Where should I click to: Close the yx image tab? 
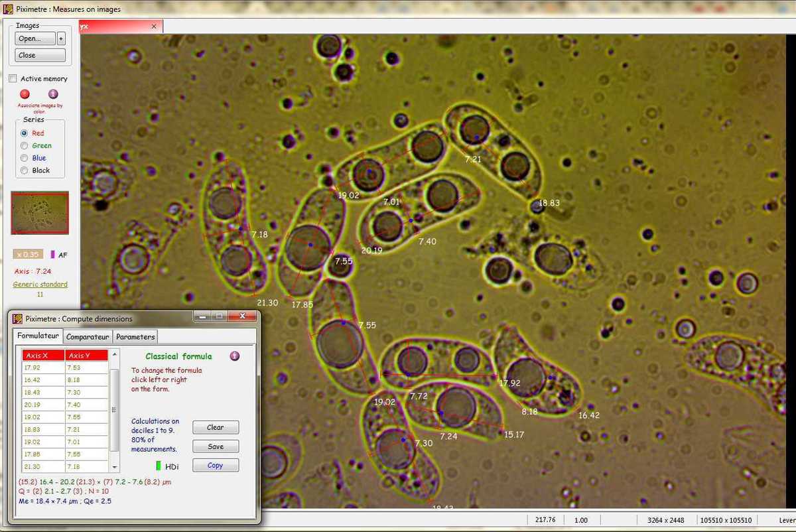coord(154,27)
